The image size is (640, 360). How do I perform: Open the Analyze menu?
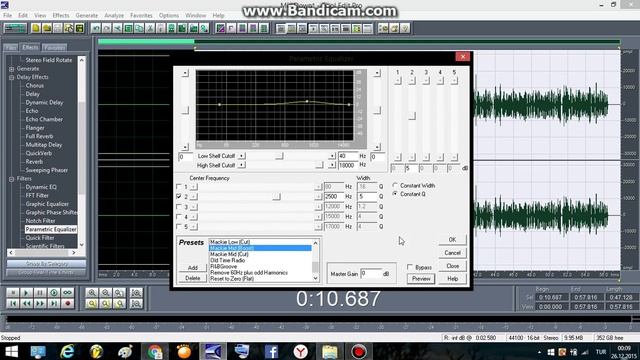(114, 16)
